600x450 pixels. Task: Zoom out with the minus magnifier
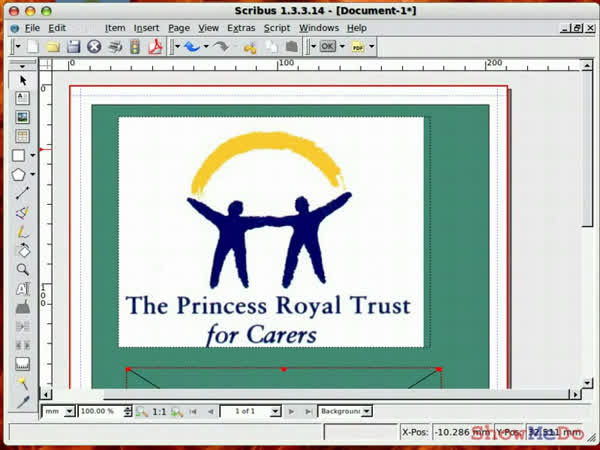pyautogui.click(x=142, y=412)
